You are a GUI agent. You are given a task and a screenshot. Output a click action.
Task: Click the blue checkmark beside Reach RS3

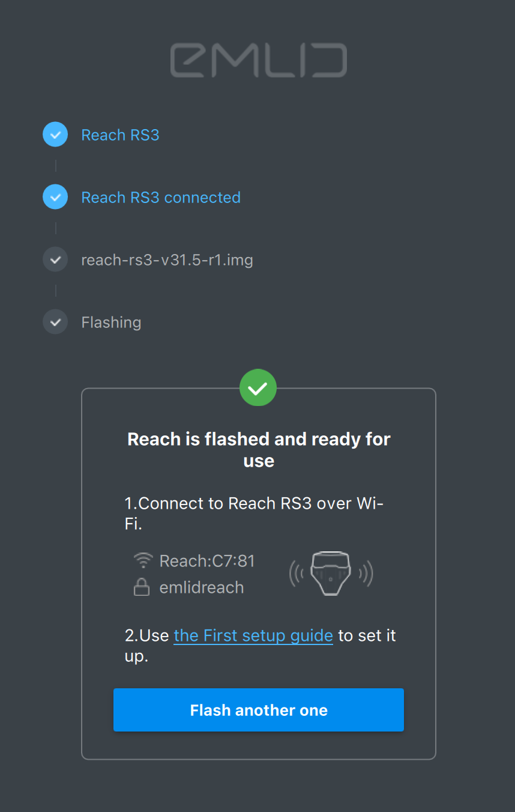tap(55, 134)
